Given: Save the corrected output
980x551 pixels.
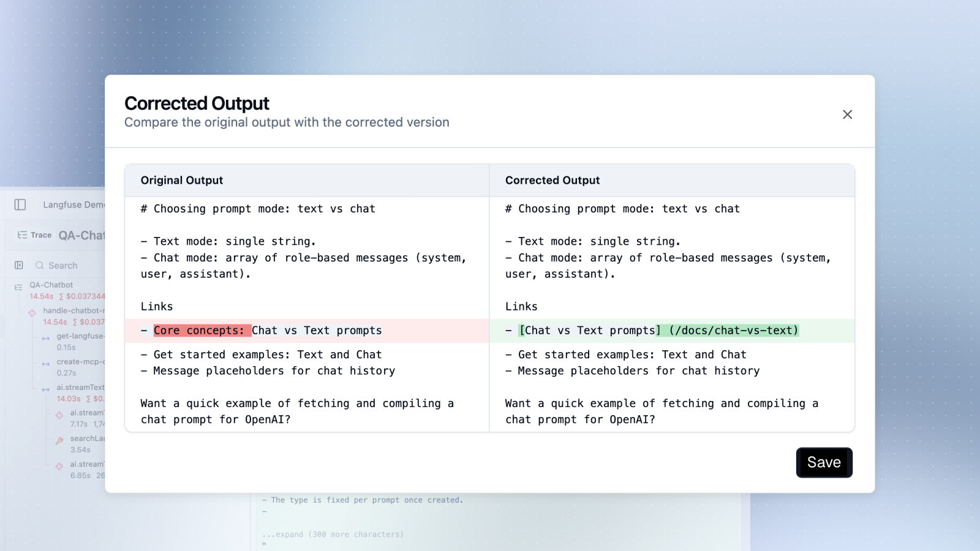Looking at the screenshot, I should click(x=824, y=463).
